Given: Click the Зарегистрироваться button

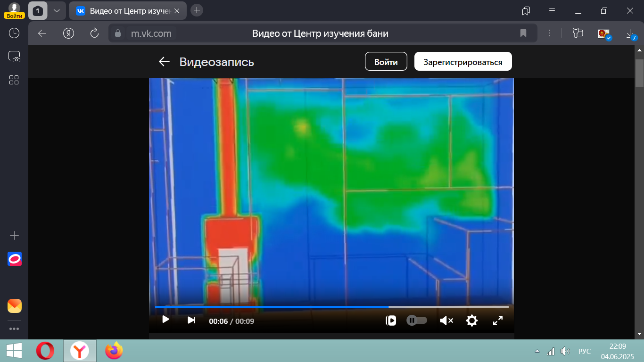Looking at the screenshot, I should [x=462, y=62].
